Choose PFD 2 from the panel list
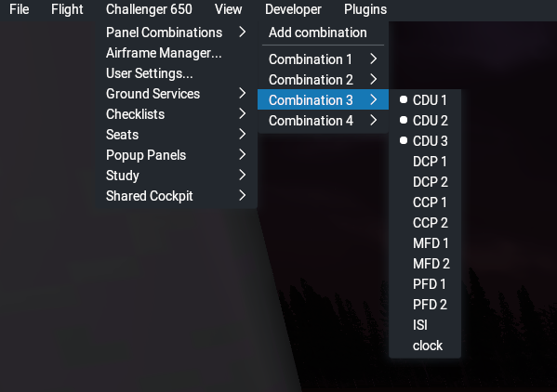This screenshot has width=557, height=392. [x=425, y=305]
